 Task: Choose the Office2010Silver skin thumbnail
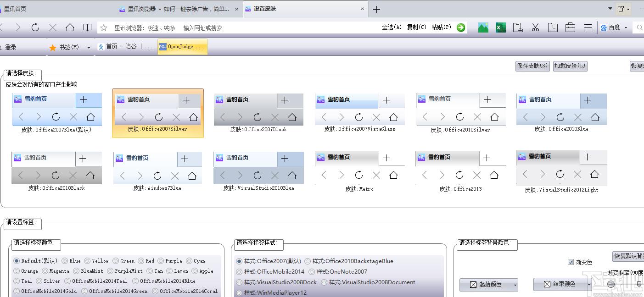[460, 113]
